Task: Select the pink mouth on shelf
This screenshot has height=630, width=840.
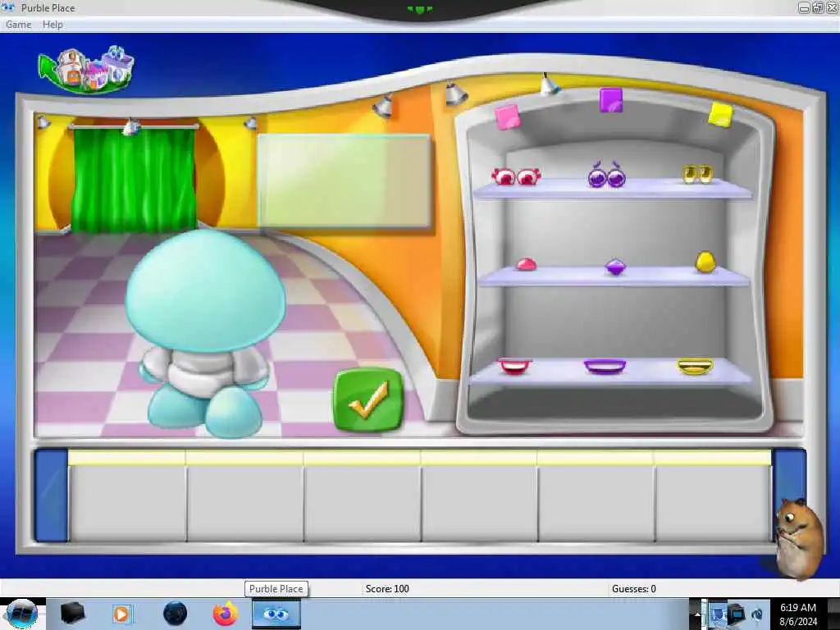Action: coord(515,367)
